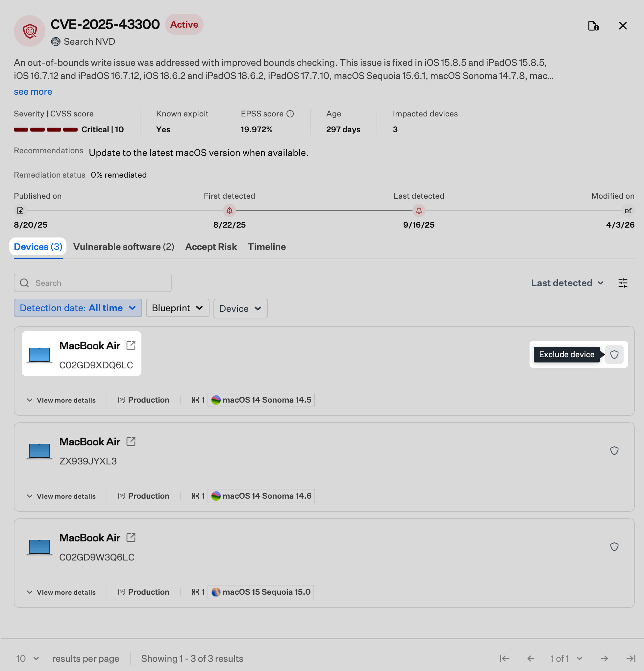644x671 pixels.
Task: Click the Modified on edit icon
Action: point(628,210)
